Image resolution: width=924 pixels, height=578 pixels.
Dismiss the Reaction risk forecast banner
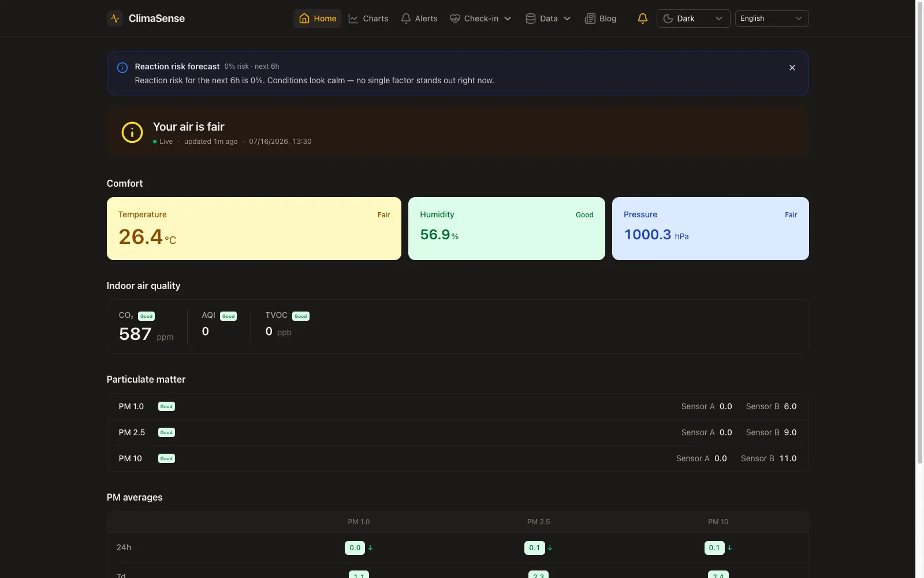792,68
